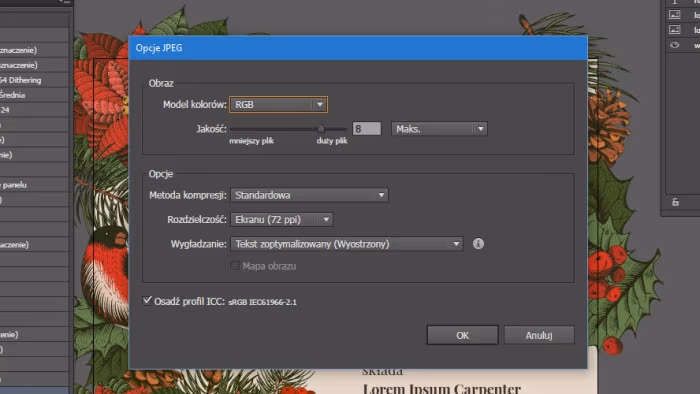Open the Model kolorów RGB dropdown
Image resolution: width=700 pixels, height=394 pixels.
coord(278,104)
